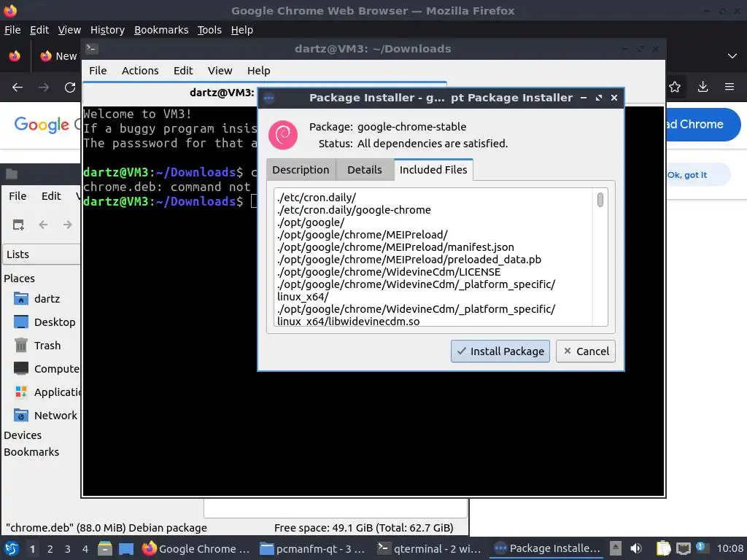Click network tray icon
Screen dimensions: 747x560
(684, 548)
